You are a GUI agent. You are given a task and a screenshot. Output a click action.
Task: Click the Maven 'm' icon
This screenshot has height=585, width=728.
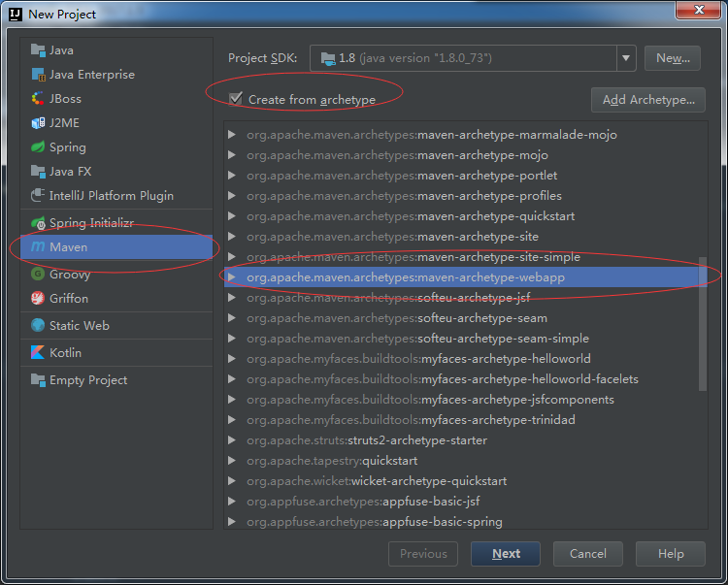(38, 246)
